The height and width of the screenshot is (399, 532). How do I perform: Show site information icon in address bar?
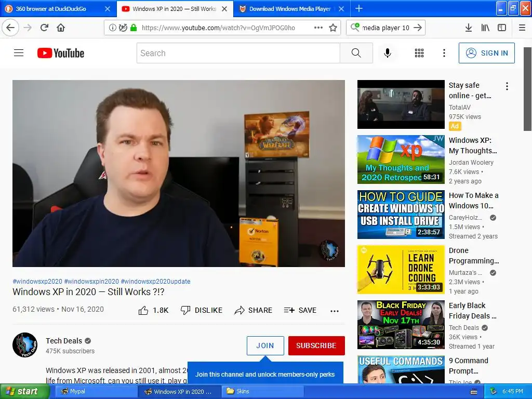[x=112, y=28]
